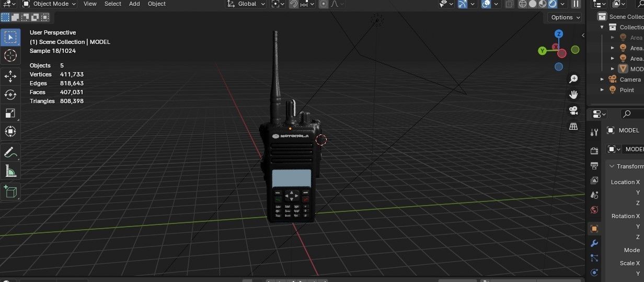
Task: Toggle show gizmos button
Action: click(x=463, y=4)
